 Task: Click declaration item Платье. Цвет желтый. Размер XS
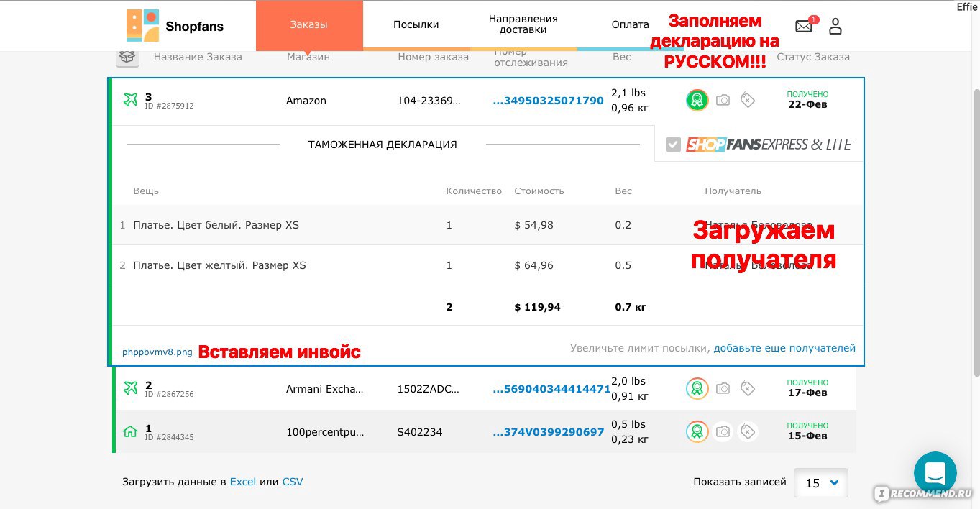(x=219, y=265)
